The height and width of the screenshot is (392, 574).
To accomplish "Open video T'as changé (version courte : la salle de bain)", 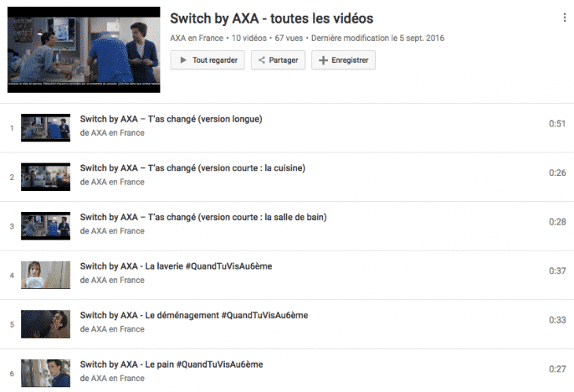I will (203, 217).
